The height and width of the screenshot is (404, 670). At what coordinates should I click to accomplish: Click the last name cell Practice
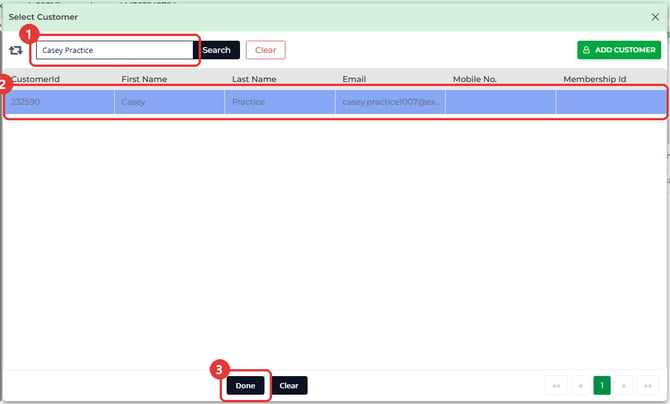(280, 102)
